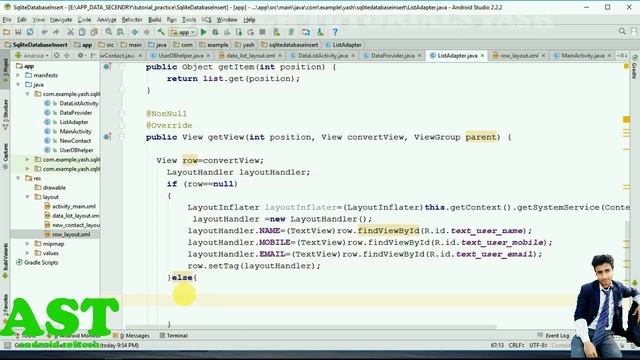640x360 pixels.
Task: Switch to row_layout.xml tab
Action: (519, 56)
